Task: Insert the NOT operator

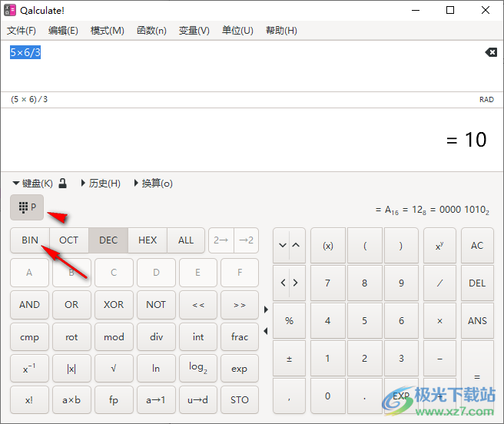Action: 156,305
